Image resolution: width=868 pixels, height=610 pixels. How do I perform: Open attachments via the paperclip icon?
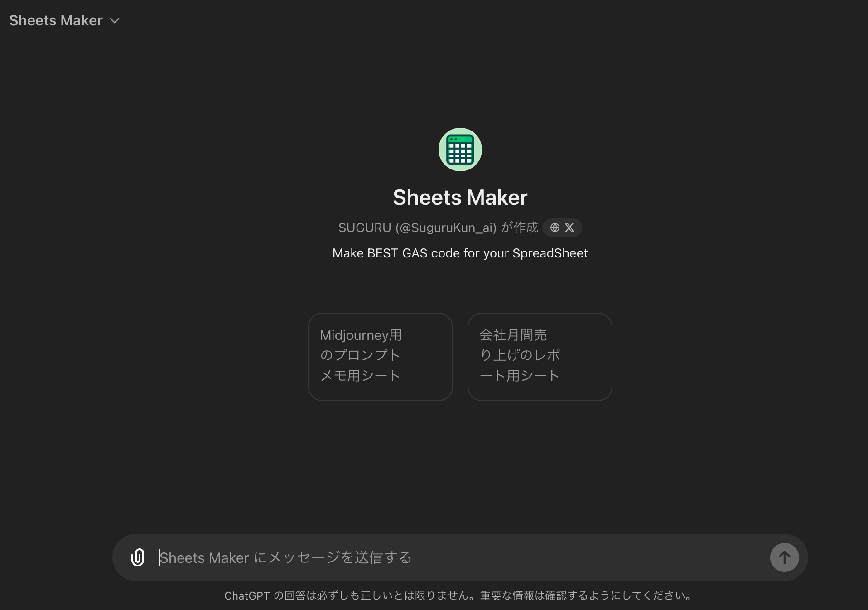coord(137,557)
